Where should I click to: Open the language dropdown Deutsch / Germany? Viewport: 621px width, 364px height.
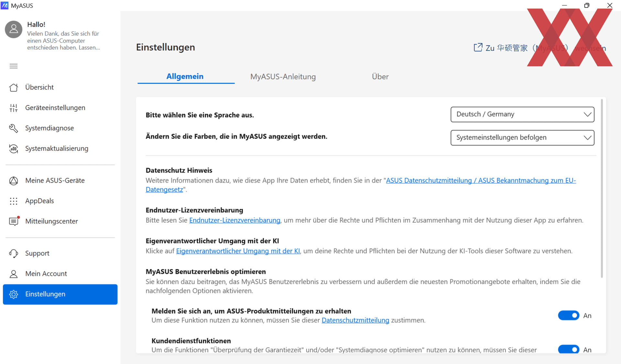coord(522,114)
